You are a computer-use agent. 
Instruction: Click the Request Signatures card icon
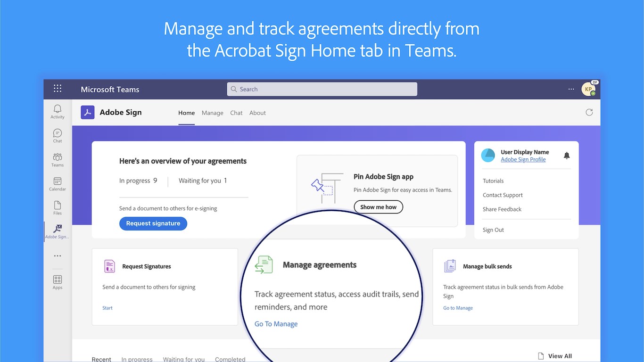(x=109, y=266)
